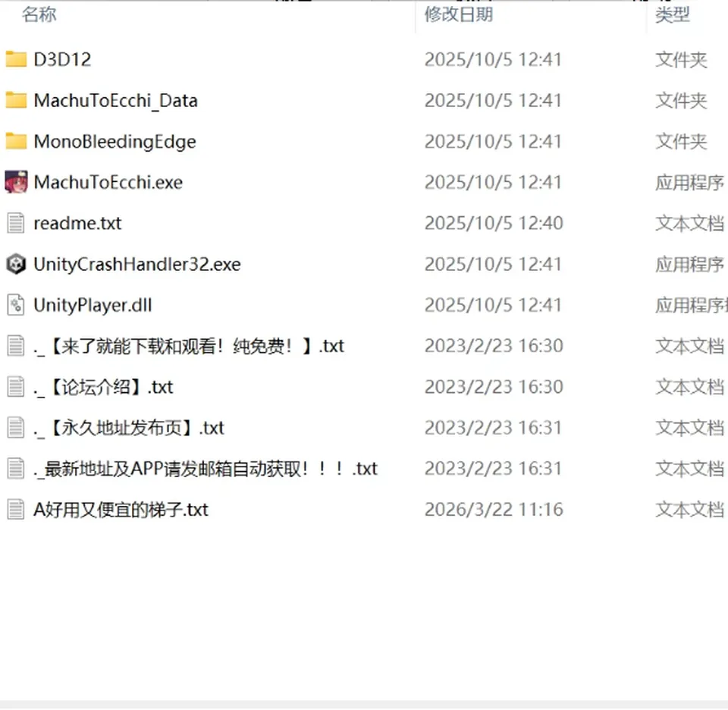The image size is (728, 710).
Task: Click the MachuToEcchi.exe character icon
Action: (16, 182)
